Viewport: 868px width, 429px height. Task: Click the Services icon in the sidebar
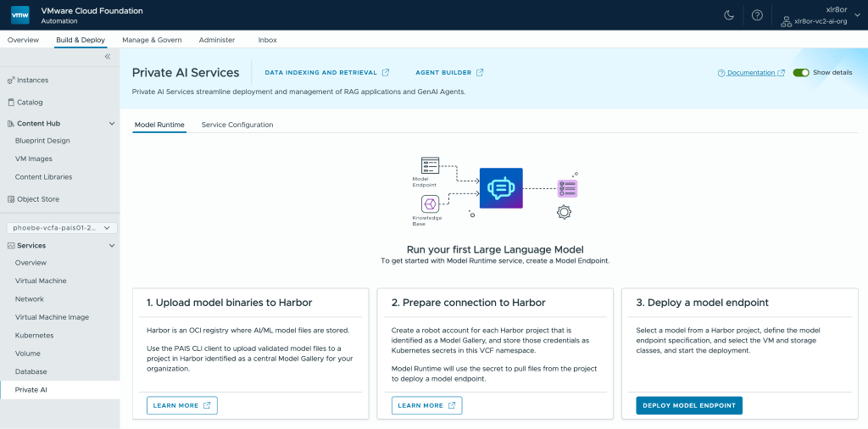point(11,245)
